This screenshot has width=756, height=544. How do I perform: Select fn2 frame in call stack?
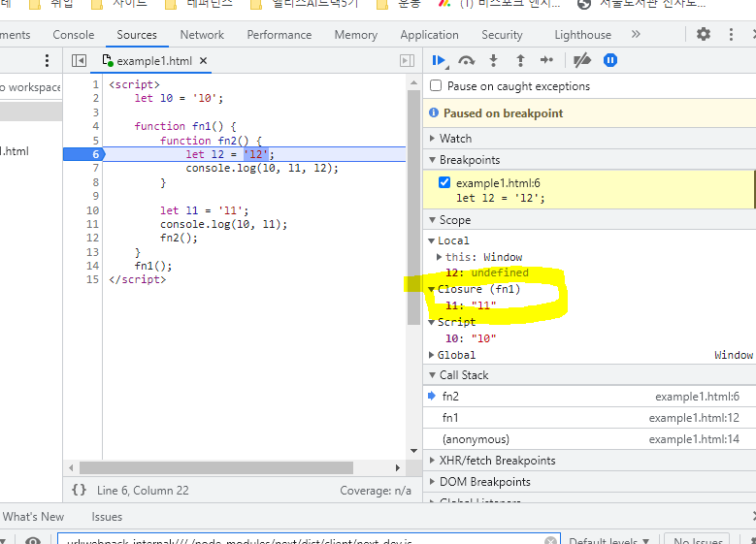click(589, 396)
